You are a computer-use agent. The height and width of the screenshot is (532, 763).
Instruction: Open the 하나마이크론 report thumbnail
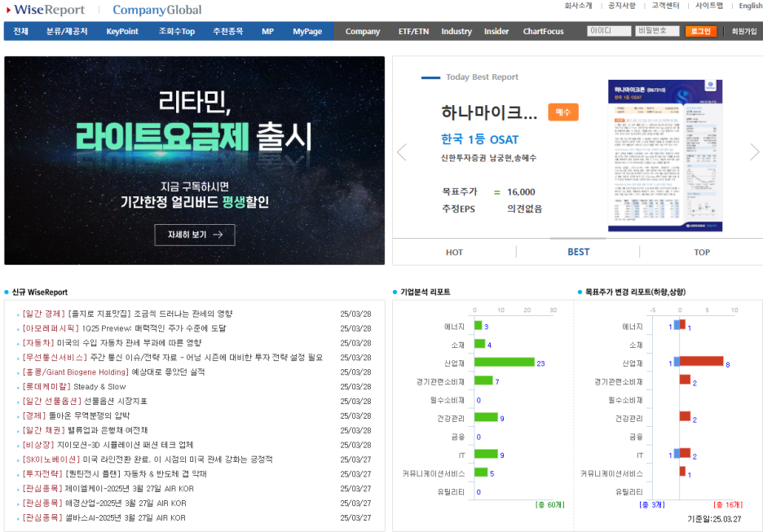[x=664, y=156]
